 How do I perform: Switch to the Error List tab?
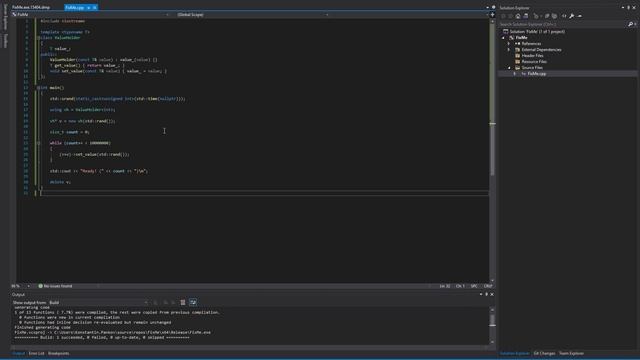click(x=36, y=353)
